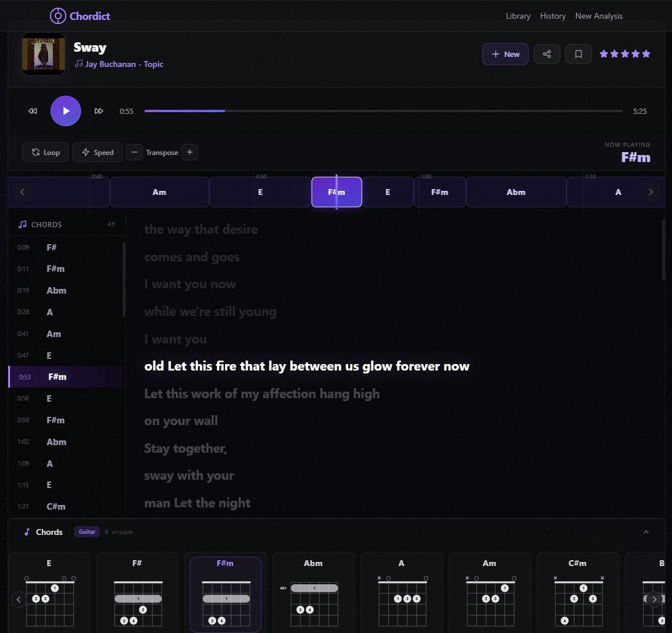672x633 pixels.
Task: Open the History menu item
Action: [552, 16]
